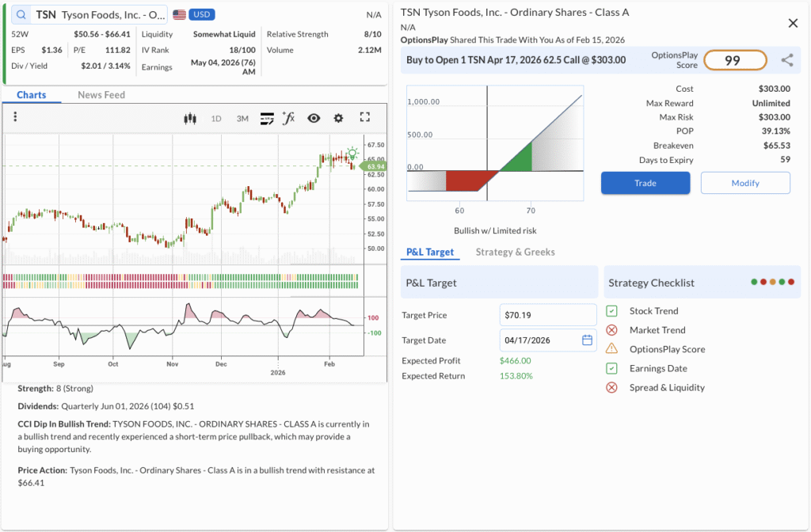Select the candlestick chart type icon
811x532 pixels.
189,118
